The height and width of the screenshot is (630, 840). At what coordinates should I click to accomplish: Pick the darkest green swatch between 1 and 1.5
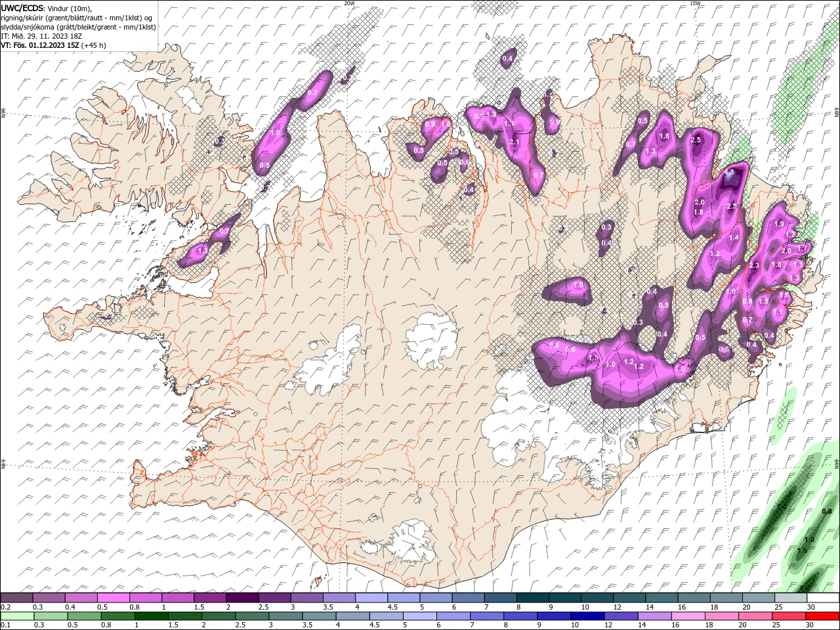coord(151,616)
